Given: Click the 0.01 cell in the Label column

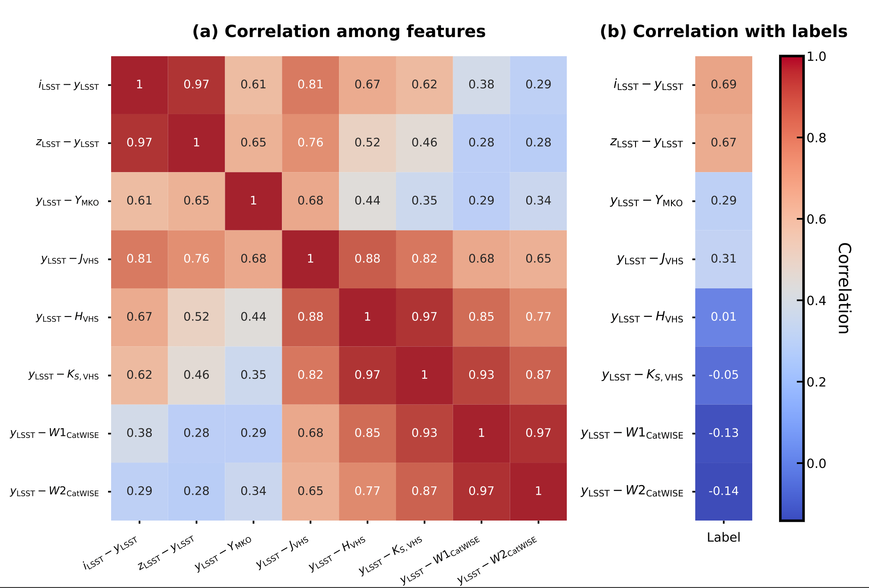Looking at the screenshot, I should tap(723, 317).
